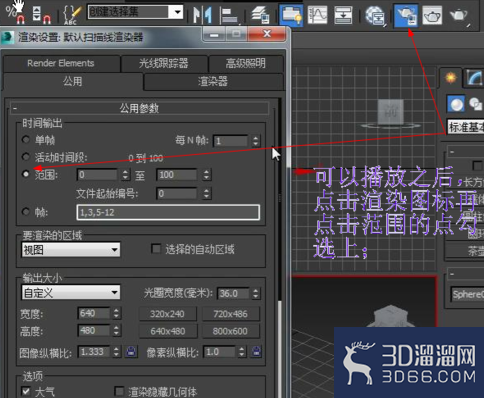Viewport: 484px width, 398px height.
Task: Adjust the file number base spinner
Action: point(207,193)
